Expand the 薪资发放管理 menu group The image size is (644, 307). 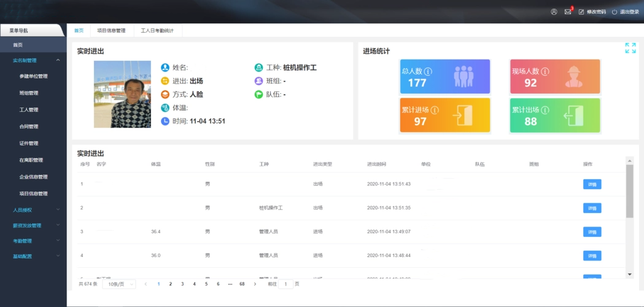(58, 225)
